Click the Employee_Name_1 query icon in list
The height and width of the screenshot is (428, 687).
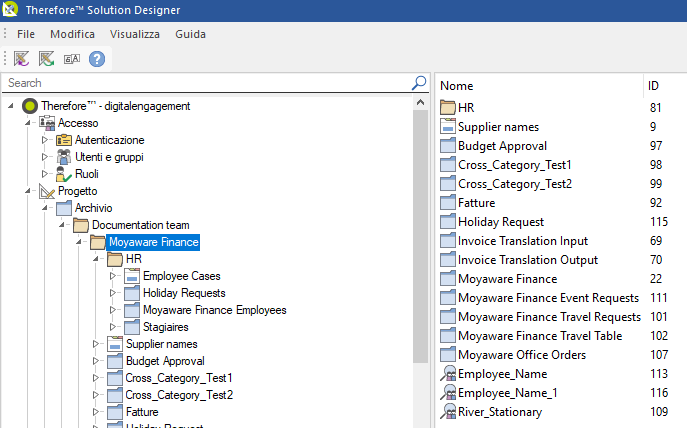click(448, 393)
